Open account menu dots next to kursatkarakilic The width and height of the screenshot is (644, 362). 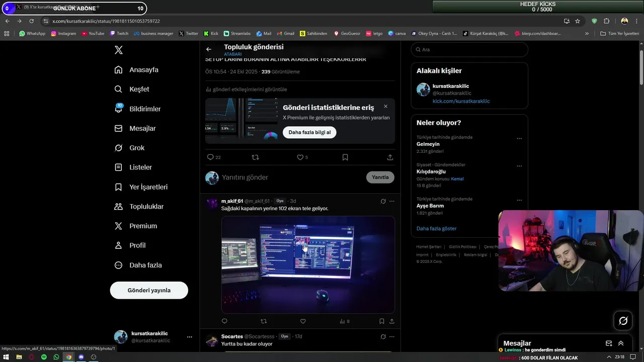point(189,337)
